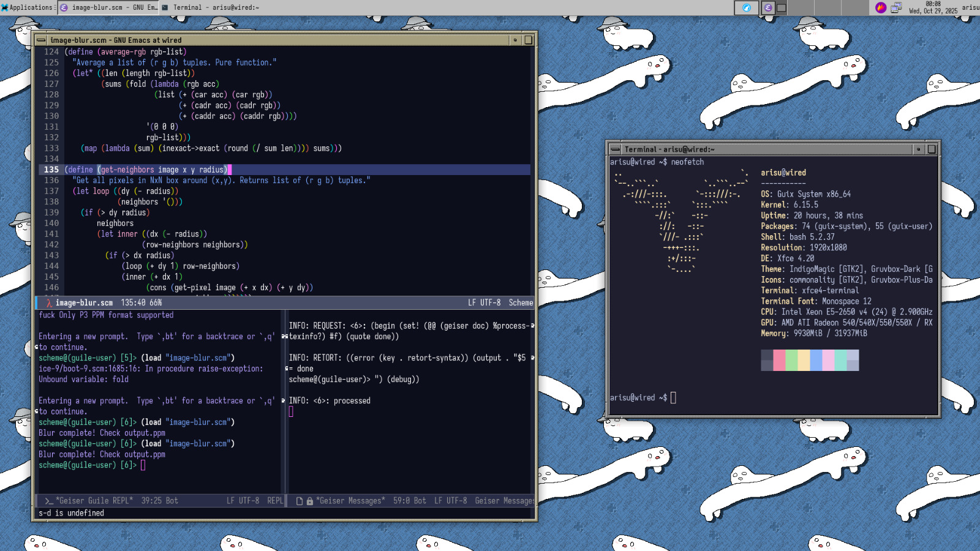The height and width of the screenshot is (551, 980).
Task: Click the purple Emacs icon in the workspace switcher
Action: pos(768,7)
